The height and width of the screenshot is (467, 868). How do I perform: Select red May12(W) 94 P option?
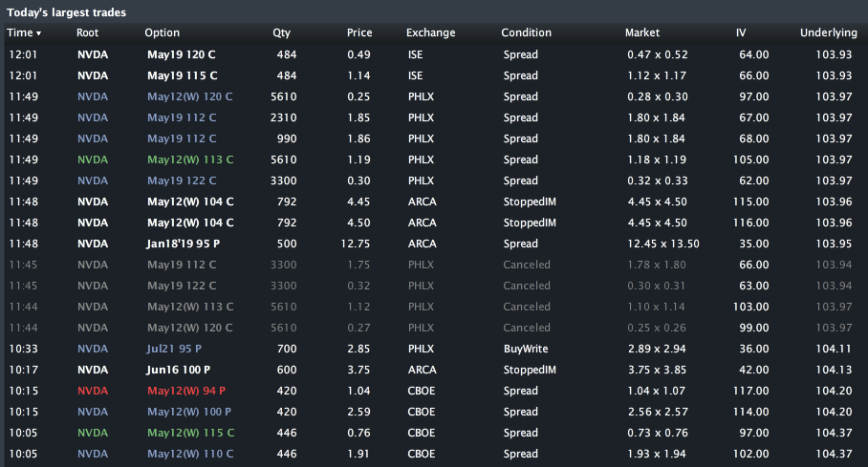click(x=186, y=392)
